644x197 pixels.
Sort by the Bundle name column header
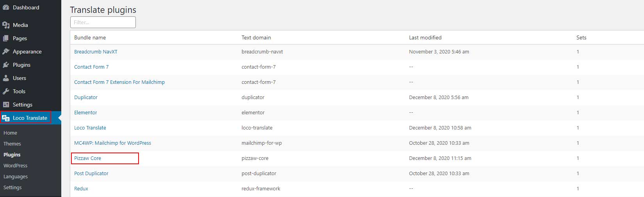(90, 38)
